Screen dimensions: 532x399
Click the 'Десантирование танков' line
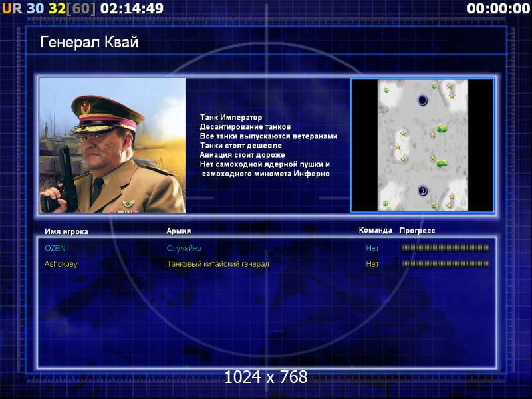pyautogui.click(x=245, y=127)
